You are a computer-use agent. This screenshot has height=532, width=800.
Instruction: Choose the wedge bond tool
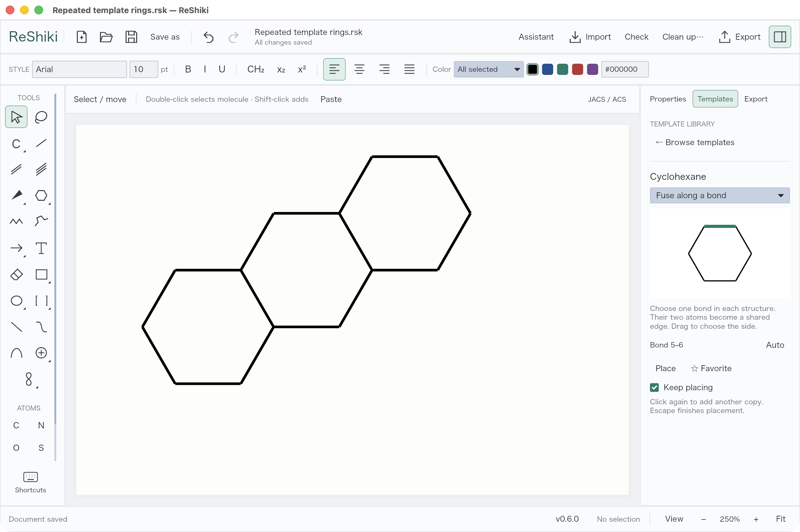(16, 195)
